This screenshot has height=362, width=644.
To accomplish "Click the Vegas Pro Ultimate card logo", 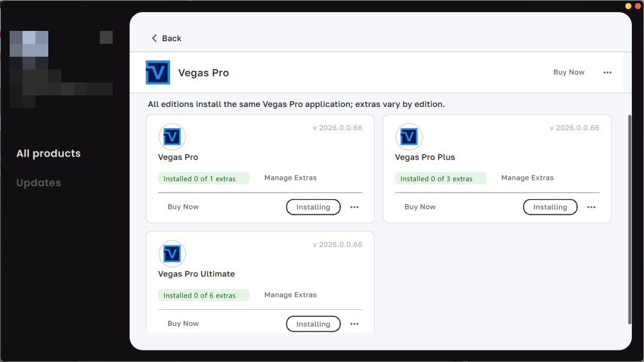I will click(172, 254).
